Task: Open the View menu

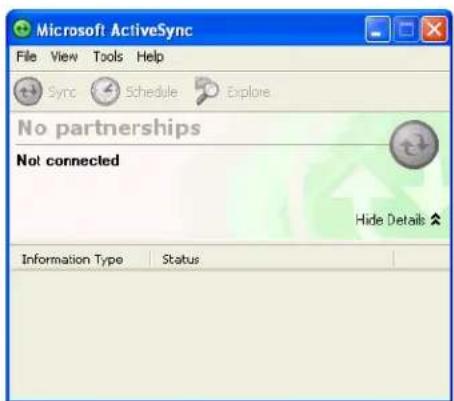Action: click(64, 56)
